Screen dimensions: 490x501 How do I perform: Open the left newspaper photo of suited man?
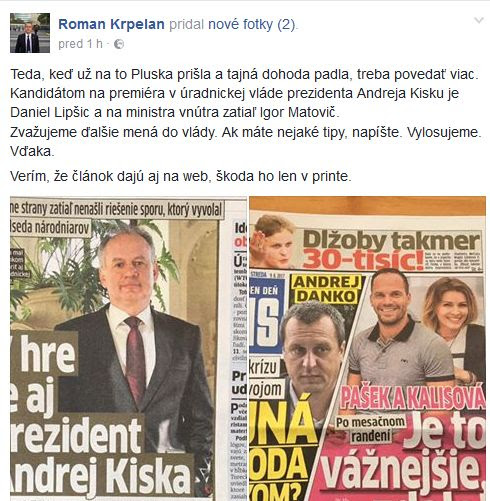[x=128, y=349]
